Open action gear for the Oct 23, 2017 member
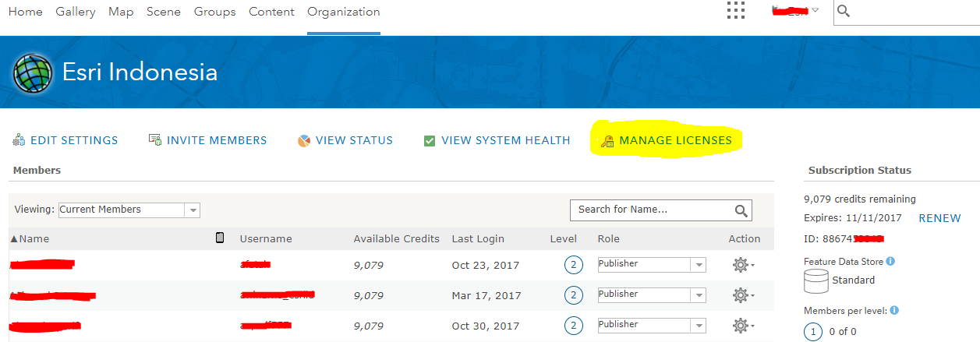The height and width of the screenshot is (342, 980). (x=743, y=265)
